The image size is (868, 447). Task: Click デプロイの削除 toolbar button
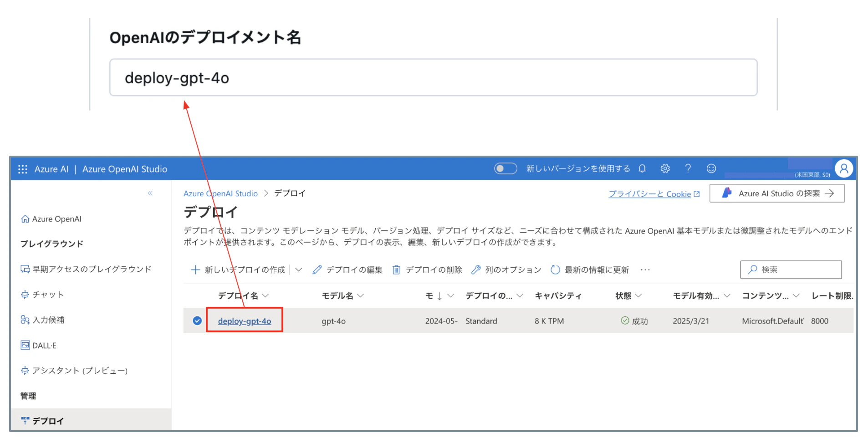pos(427,270)
